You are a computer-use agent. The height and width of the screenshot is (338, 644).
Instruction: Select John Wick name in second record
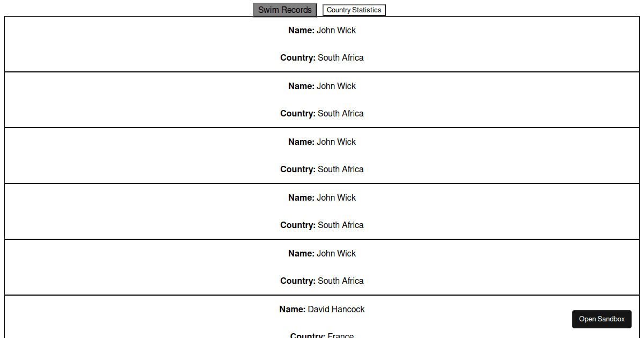(x=336, y=86)
